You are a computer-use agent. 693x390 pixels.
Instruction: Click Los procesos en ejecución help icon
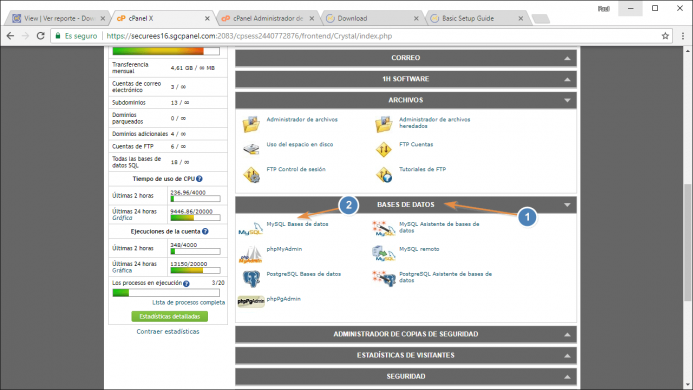pyautogui.click(x=186, y=283)
